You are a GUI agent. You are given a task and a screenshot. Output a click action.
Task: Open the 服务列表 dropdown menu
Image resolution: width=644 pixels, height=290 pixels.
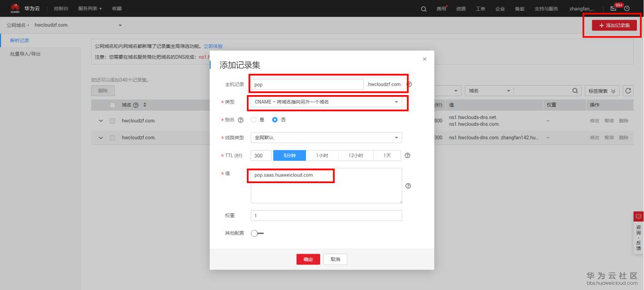(x=90, y=8)
